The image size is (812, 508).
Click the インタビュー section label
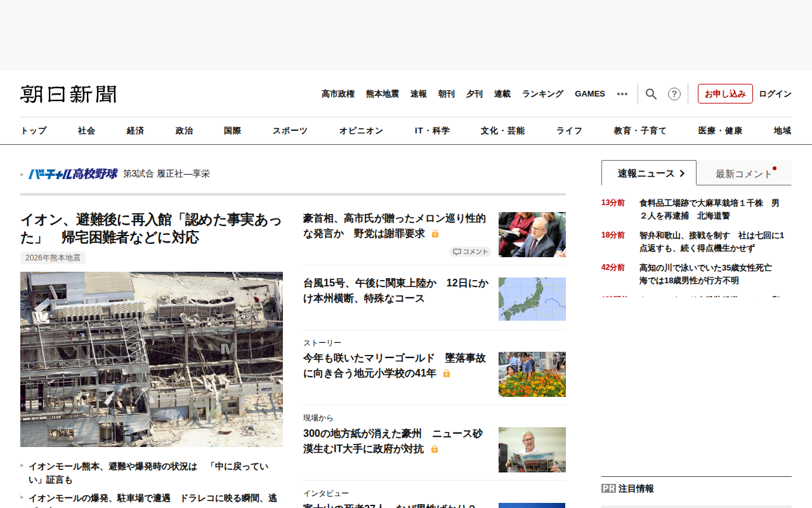coord(326,493)
